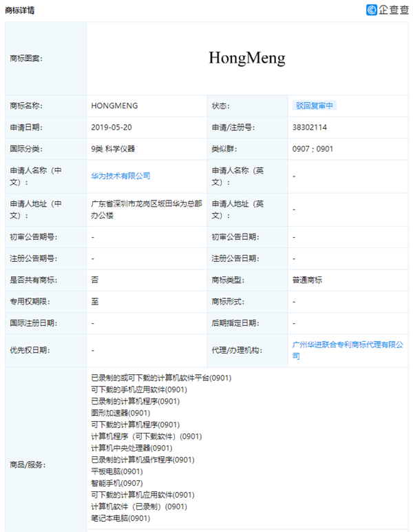Click the HONGMENG trademark name value

pos(114,106)
